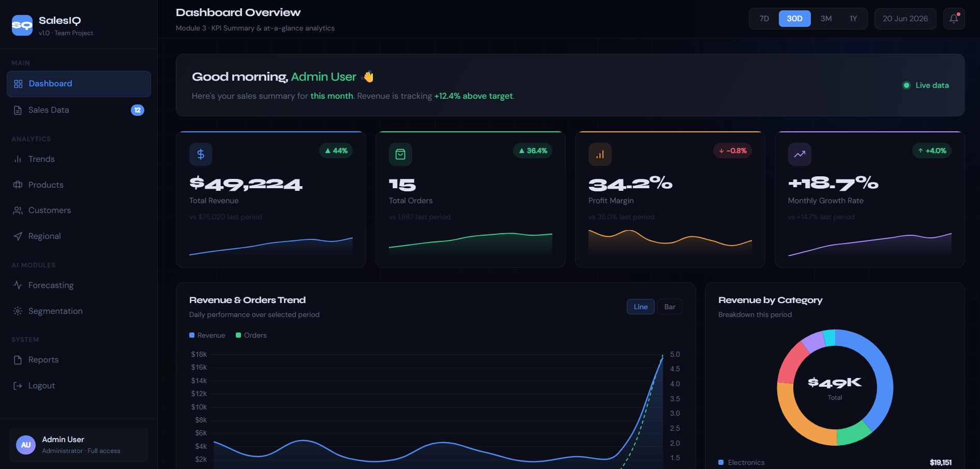Open Reports page
The height and width of the screenshot is (469, 980).
[79, 360]
